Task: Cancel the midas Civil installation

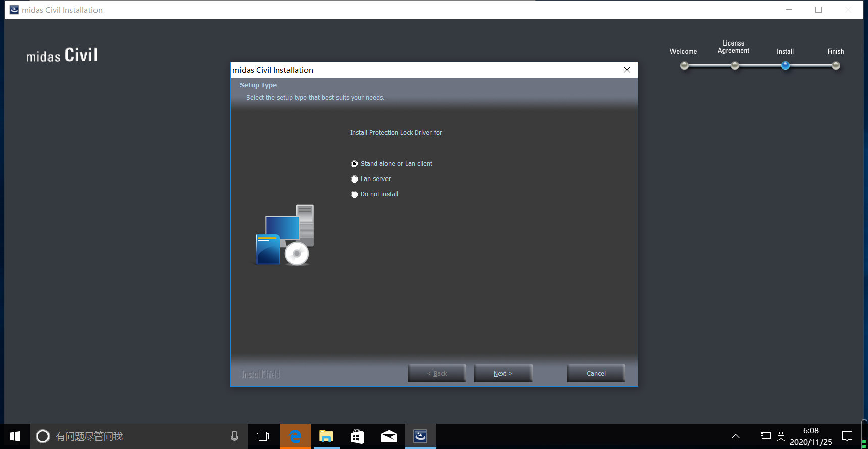Action: 596,373
